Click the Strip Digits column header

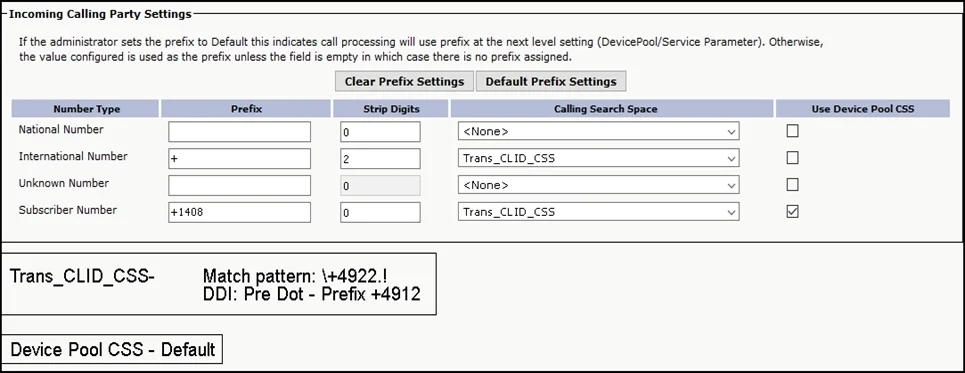[x=391, y=109]
